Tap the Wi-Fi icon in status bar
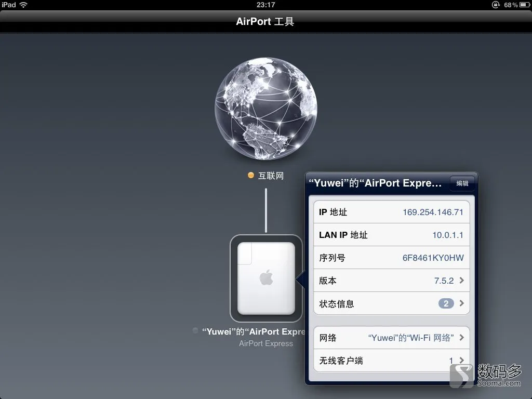532x399 pixels. pos(23,5)
